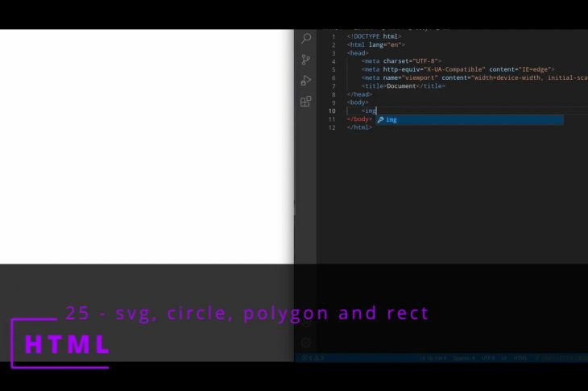The image size is (588, 391).
Task: Click the DOCTYPE html declaration line
Action: click(x=374, y=36)
